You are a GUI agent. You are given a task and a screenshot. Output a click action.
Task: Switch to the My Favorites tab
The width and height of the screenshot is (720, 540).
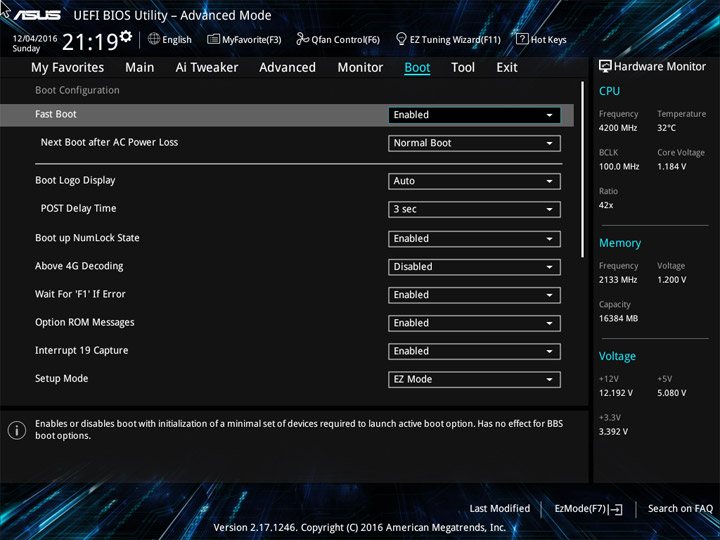coord(68,68)
